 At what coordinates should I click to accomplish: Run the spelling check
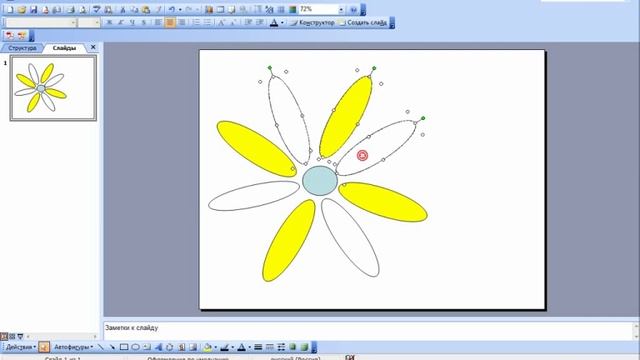click(96, 9)
